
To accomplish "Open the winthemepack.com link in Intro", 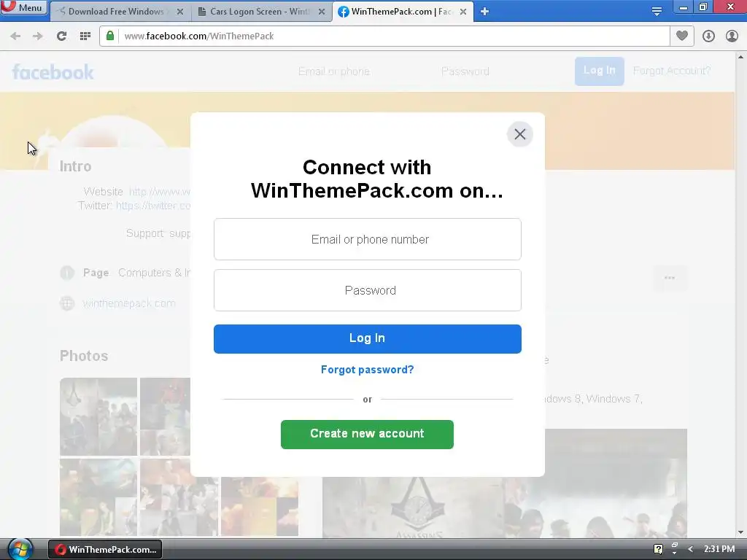I will 129,303.
